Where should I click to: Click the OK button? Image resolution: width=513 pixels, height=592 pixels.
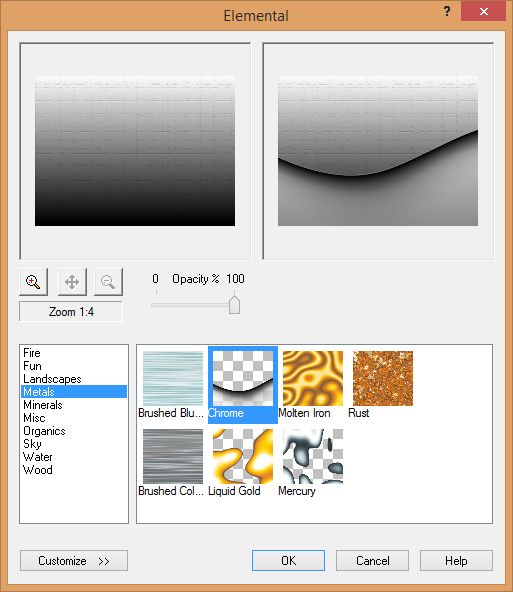(288, 561)
